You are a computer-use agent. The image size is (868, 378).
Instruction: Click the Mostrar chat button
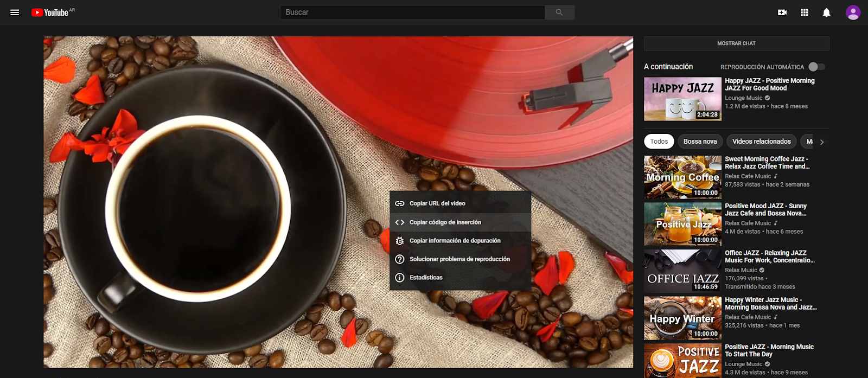(736, 43)
